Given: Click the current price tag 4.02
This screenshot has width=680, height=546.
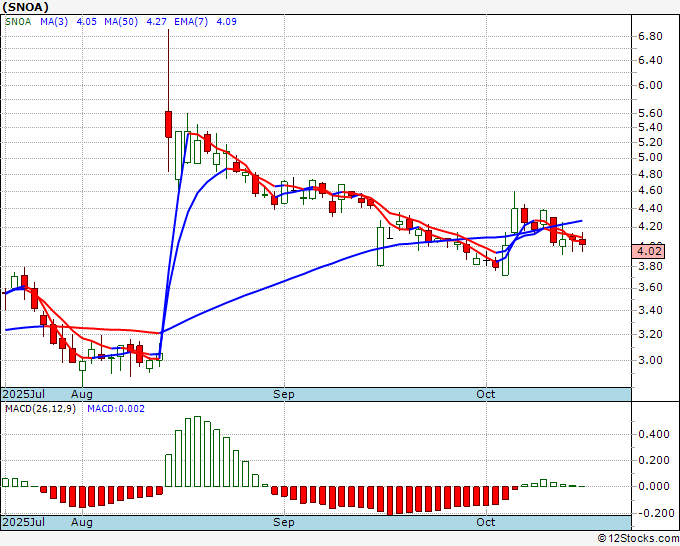Looking at the screenshot, I should (x=648, y=251).
